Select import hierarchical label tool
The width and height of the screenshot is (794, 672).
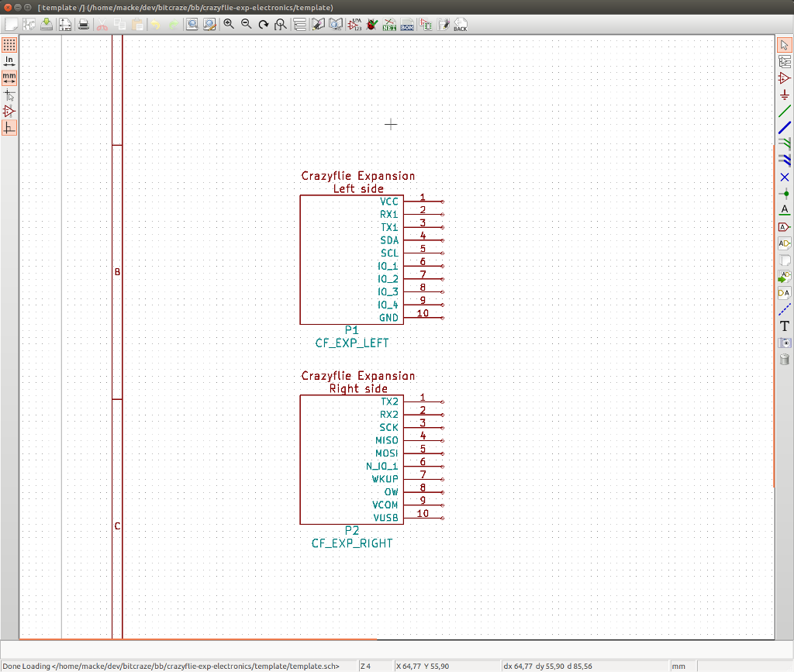click(785, 276)
